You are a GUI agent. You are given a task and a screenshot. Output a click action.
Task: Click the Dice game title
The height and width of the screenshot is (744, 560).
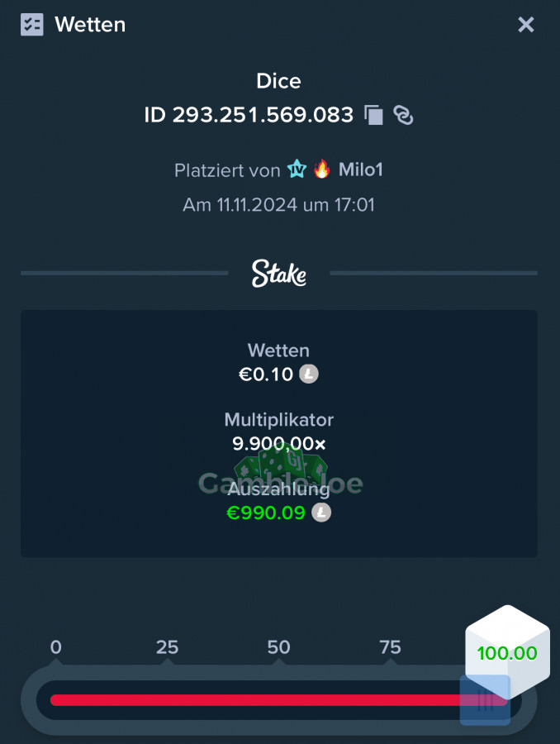tap(279, 81)
